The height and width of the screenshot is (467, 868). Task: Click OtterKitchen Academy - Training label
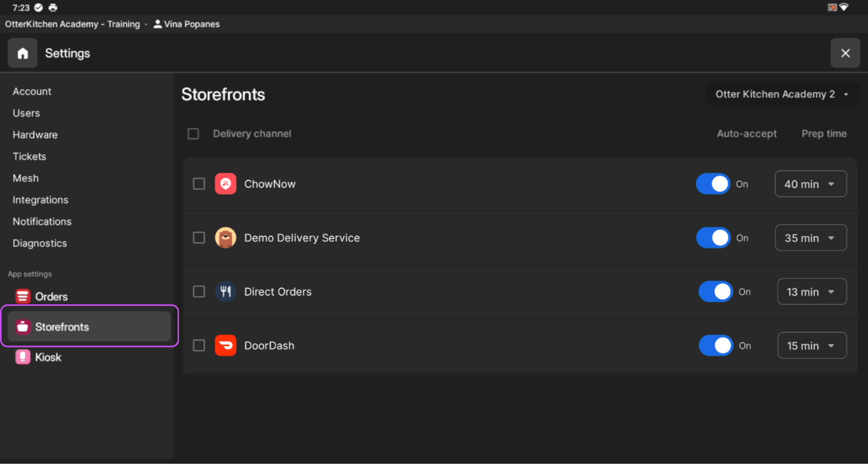point(72,24)
